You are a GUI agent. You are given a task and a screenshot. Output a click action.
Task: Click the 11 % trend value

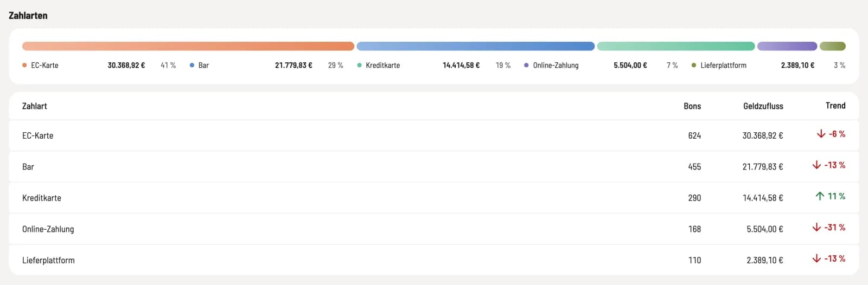pos(837,196)
